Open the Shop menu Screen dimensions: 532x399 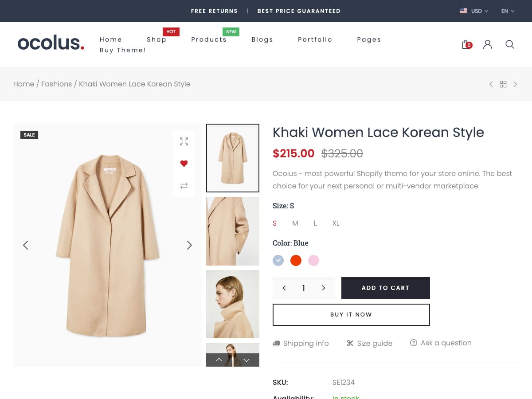[156, 39]
